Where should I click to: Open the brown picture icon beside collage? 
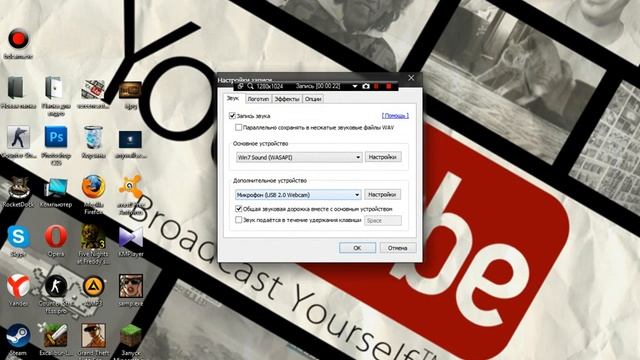point(130,90)
